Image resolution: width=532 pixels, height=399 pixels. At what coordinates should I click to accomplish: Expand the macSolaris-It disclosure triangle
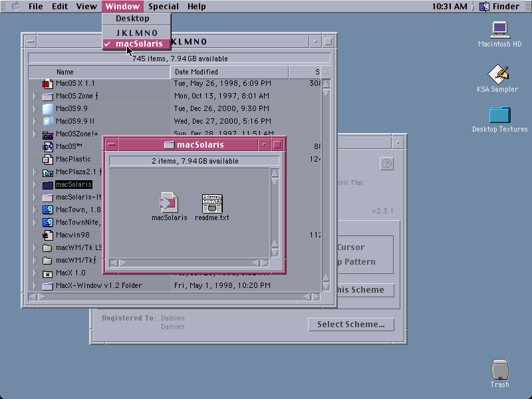pos(35,198)
